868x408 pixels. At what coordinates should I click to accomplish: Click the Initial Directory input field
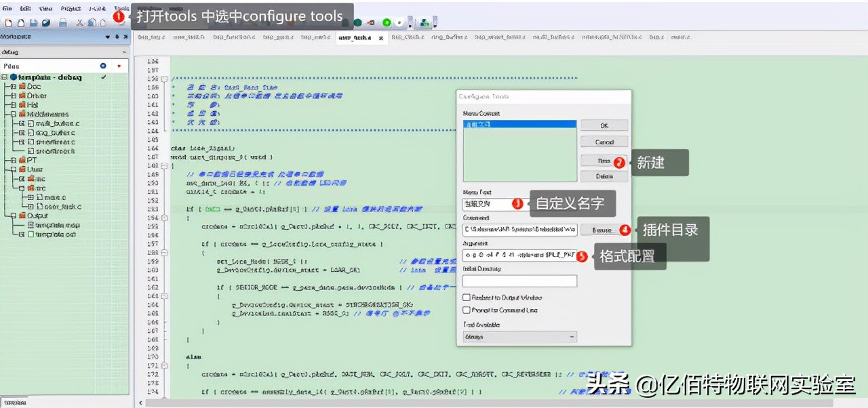520,281
